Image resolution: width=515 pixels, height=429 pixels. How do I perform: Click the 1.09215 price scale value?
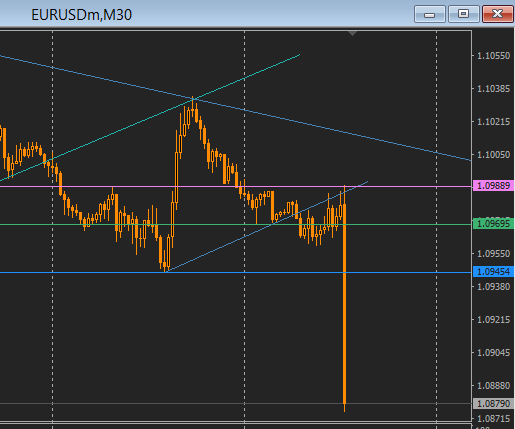(x=494, y=320)
